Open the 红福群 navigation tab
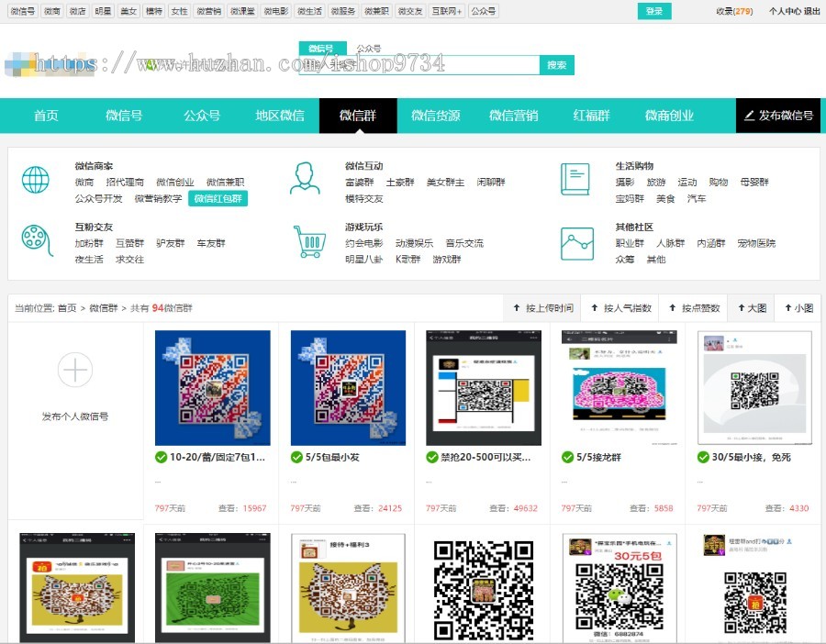The width and height of the screenshot is (826, 644). point(592,116)
